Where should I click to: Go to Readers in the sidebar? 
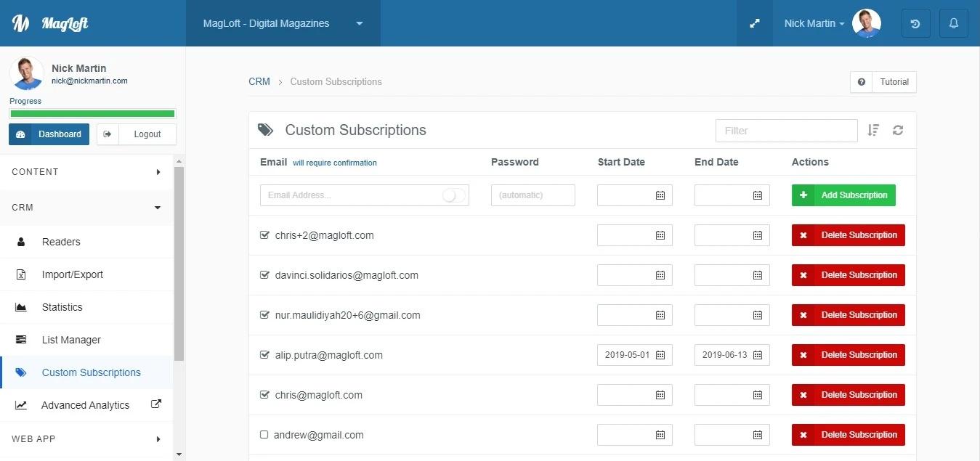[61, 242]
